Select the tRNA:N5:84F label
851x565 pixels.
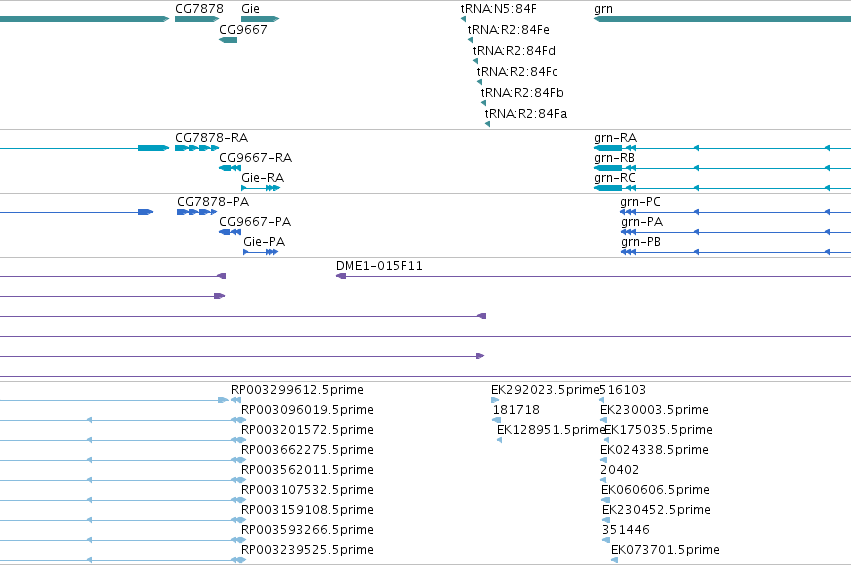pyautogui.click(x=499, y=9)
